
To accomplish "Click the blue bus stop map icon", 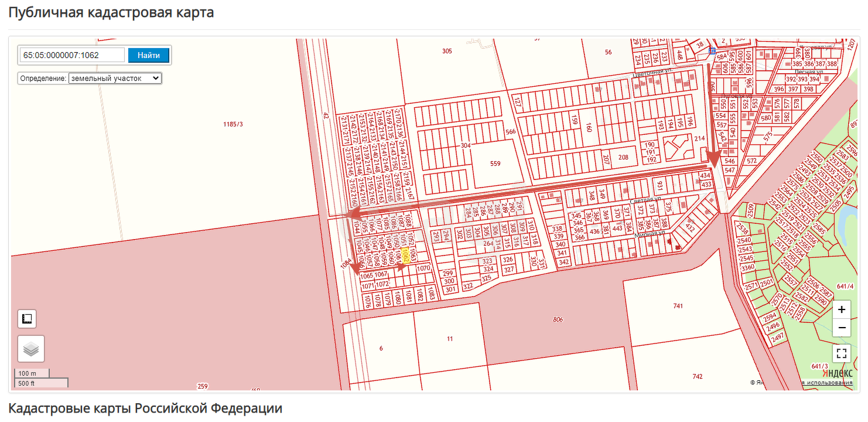I will [712, 52].
